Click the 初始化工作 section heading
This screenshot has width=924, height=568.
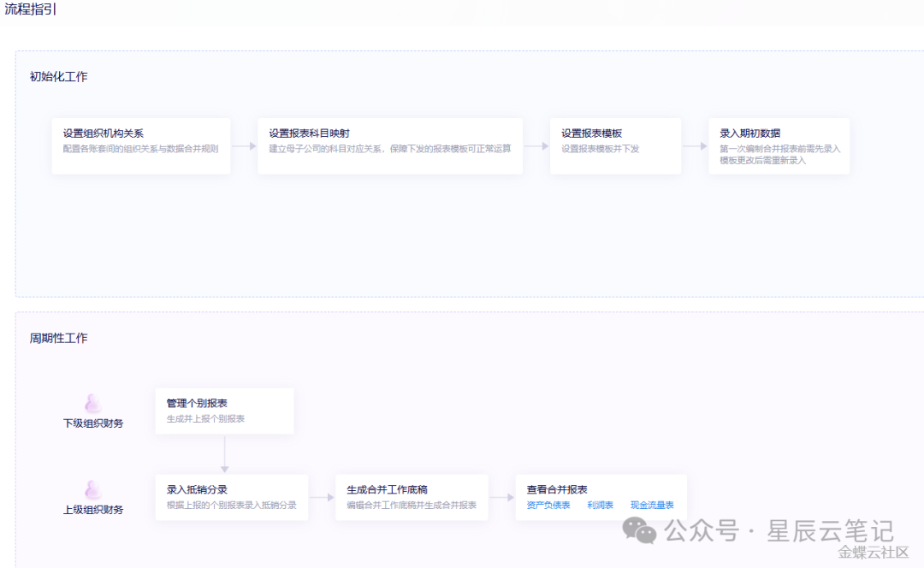point(58,77)
